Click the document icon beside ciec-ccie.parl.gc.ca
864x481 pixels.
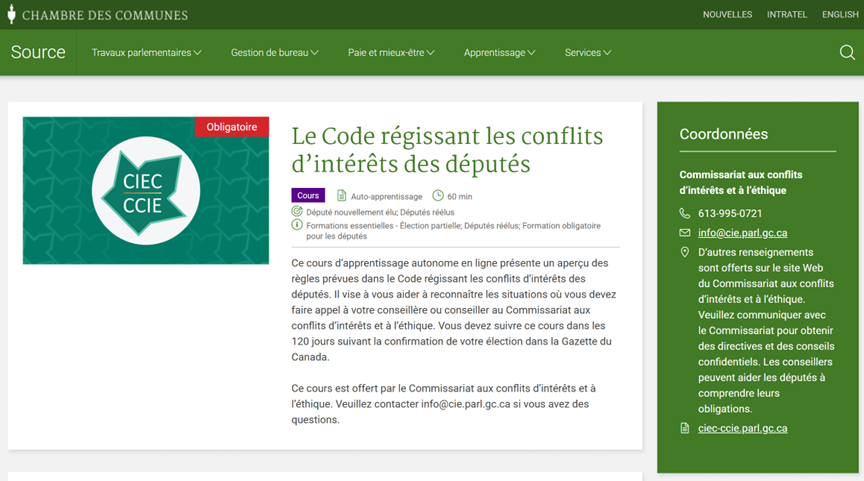pyautogui.click(x=685, y=428)
